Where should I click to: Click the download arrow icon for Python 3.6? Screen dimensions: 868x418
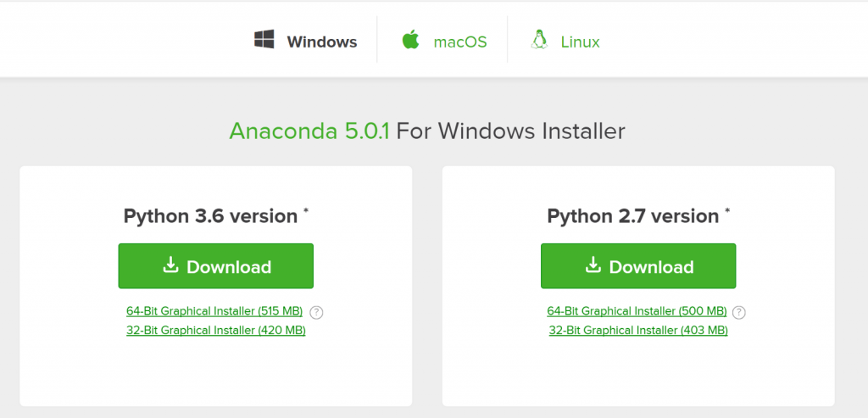(x=170, y=265)
